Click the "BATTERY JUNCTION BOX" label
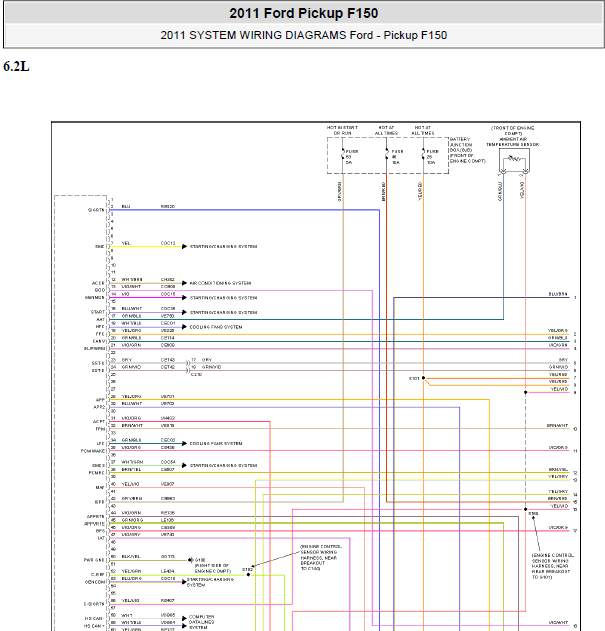The image size is (605, 631). (x=467, y=150)
